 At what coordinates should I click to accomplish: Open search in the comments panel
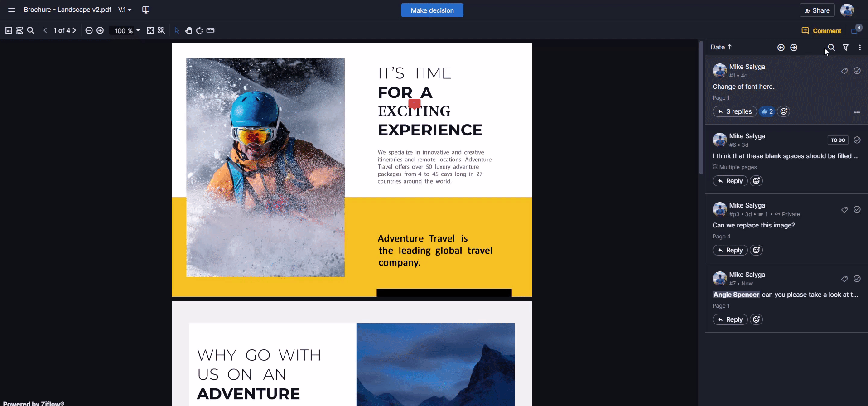coord(831,48)
